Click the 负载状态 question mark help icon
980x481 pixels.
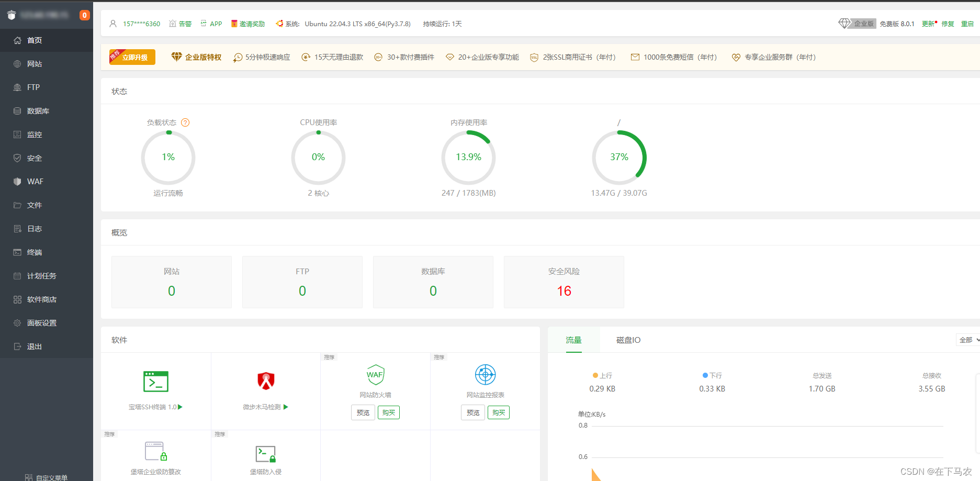tap(185, 122)
